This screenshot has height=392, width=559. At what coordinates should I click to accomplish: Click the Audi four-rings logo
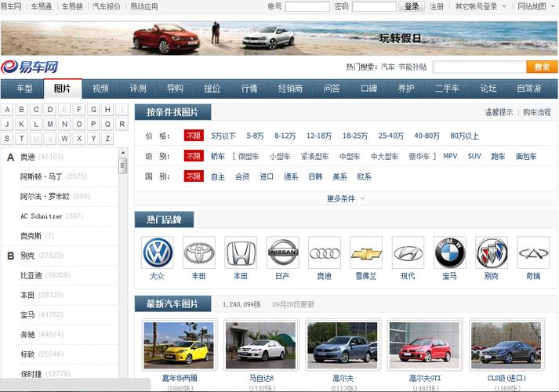325,252
